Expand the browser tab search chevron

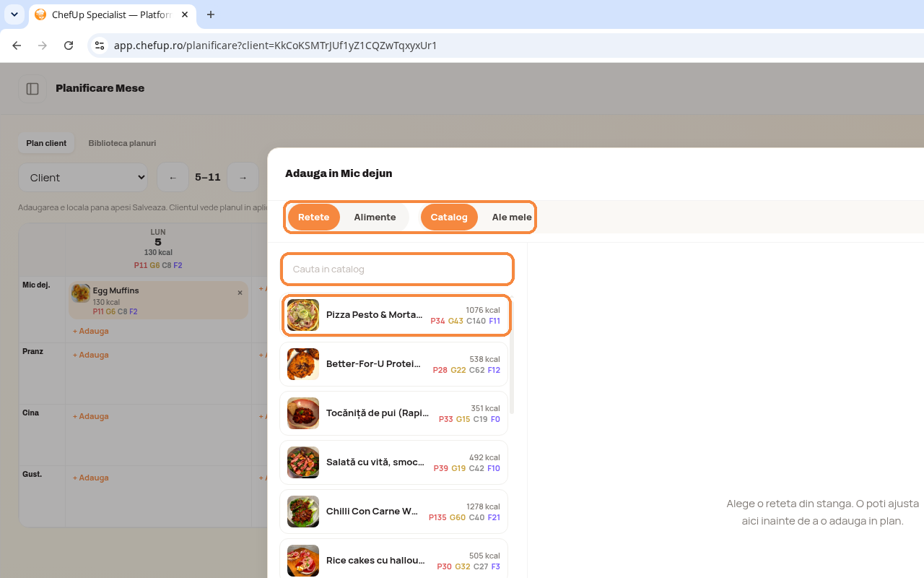(x=14, y=14)
